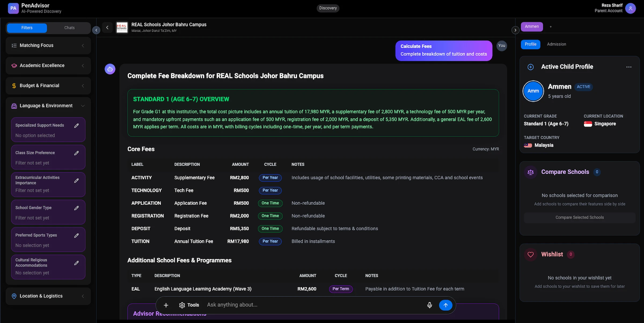This screenshot has width=644, height=323.
Task: Collapse the Language & Environment section
Action: coord(48,106)
